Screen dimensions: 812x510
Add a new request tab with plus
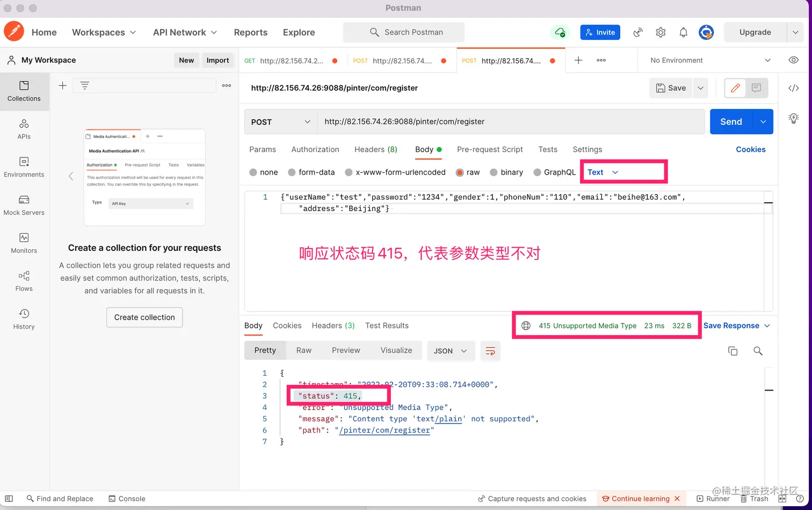(x=578, y=60)
